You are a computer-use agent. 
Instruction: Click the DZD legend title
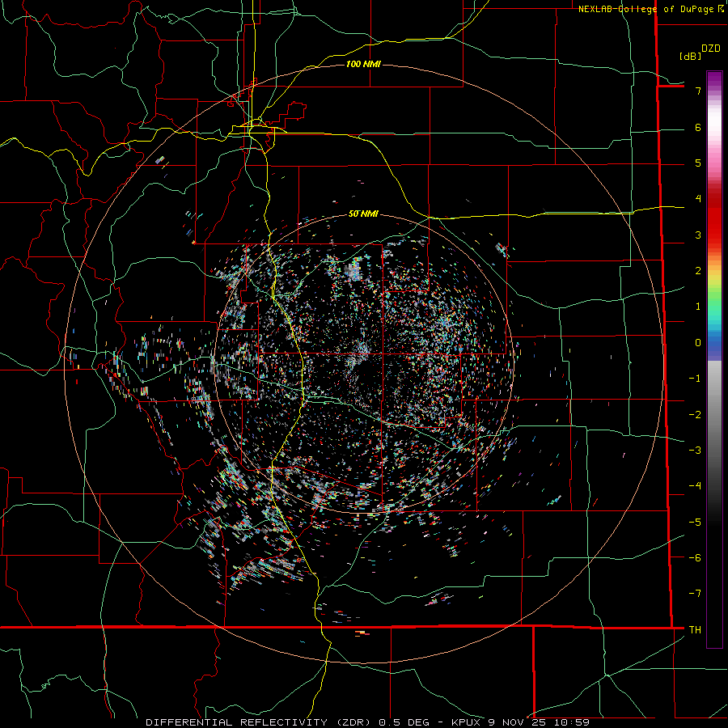pos(711,49)
